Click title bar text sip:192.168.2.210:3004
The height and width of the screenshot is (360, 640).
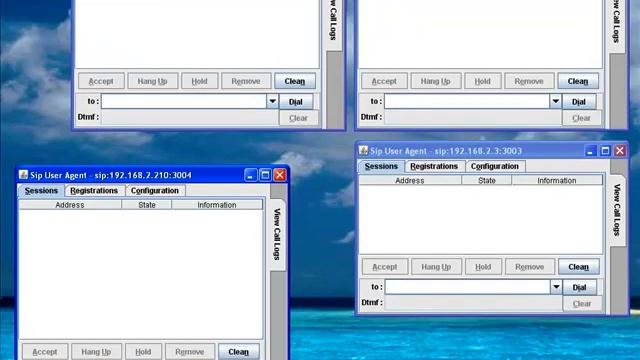(x=143, y=176)
